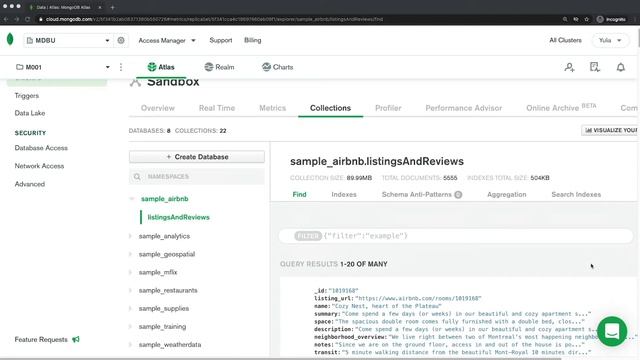The height and width of the screenshot is (360, 640).
Task: Open the Profiler tab
Action: pos(388,108)
